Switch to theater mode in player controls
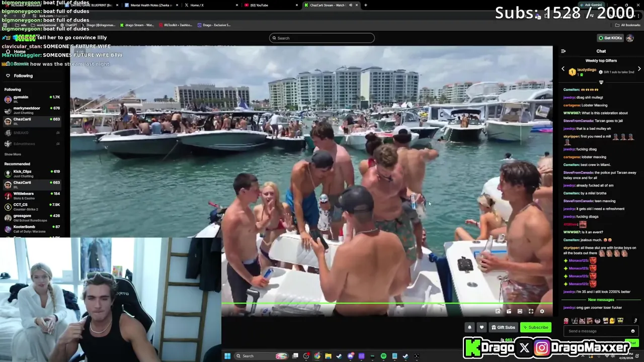 [520, 311]
